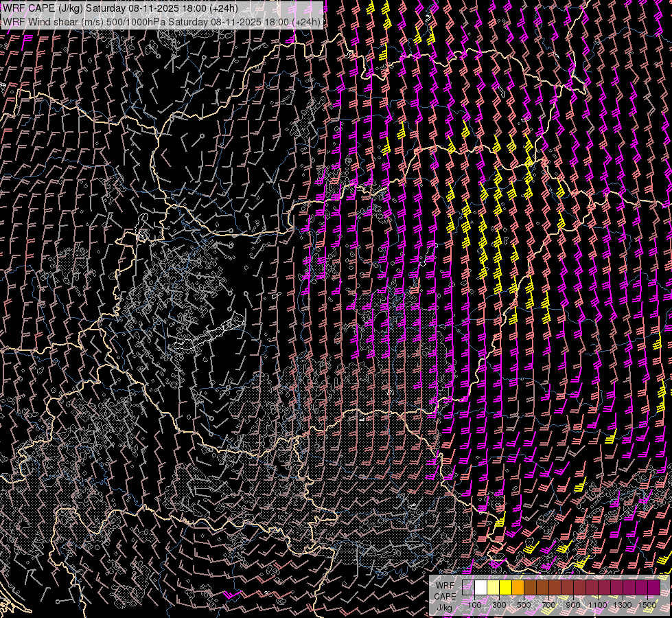Click the first brown swatch after orange
This screenshot has width=672, height=618.
[530, 587]
